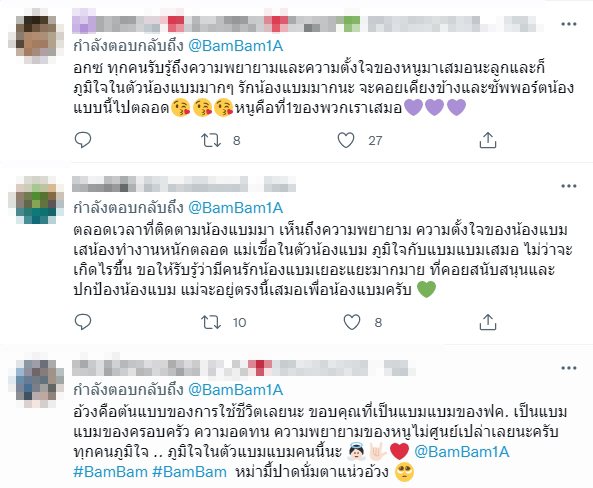This screenshot has height=488, width=593.
Task: View third commenter's profile avatar
Action: point(36,381)
